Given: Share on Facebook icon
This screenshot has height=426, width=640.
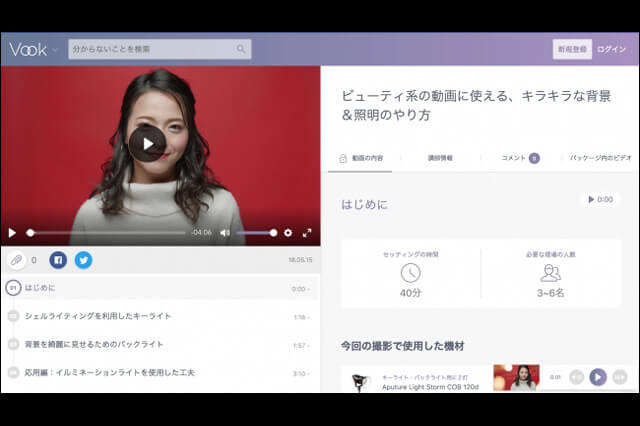Looking at the screenshot, I should click(x=58, y=260).
